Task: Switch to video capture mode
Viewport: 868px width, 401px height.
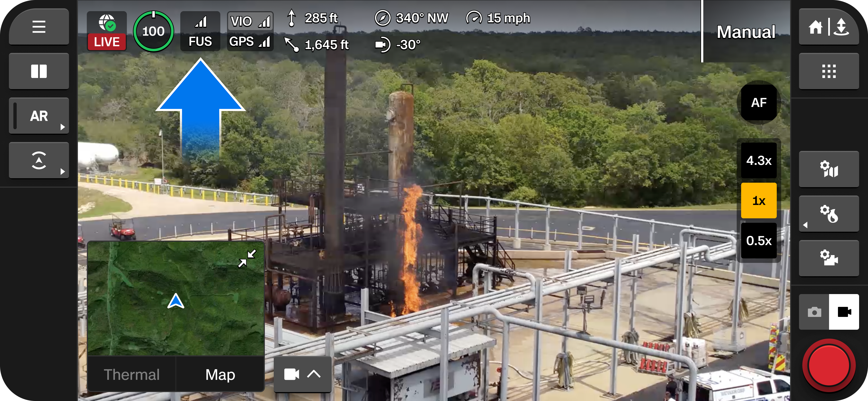Action: click(x=844, y=312)
